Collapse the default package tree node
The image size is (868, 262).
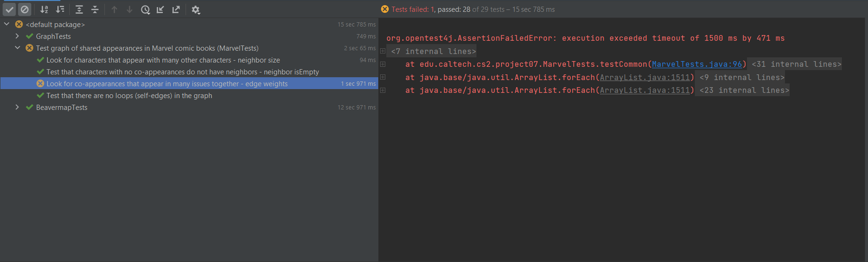7,24
